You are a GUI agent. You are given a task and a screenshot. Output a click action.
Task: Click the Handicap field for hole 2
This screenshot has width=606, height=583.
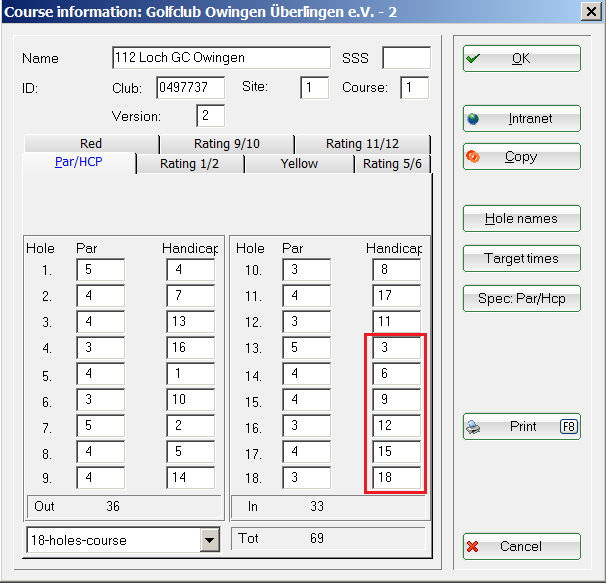(191, 296)
